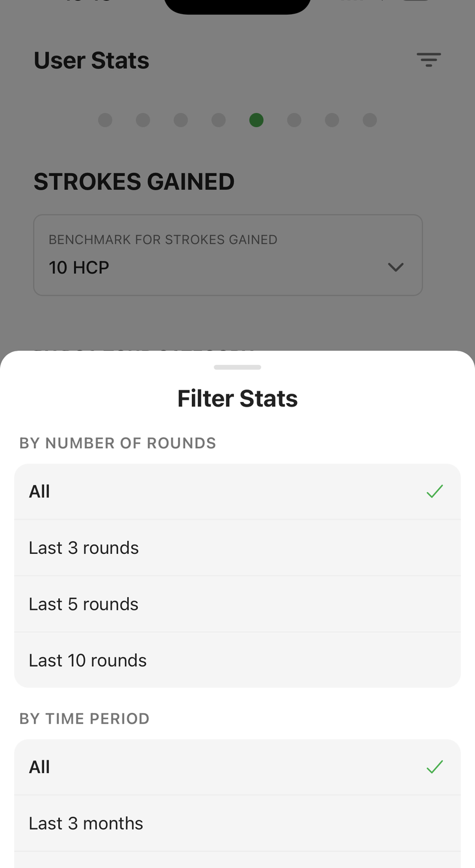Choose All under By Time Period

pyautogui.click(x=237, y=767)
